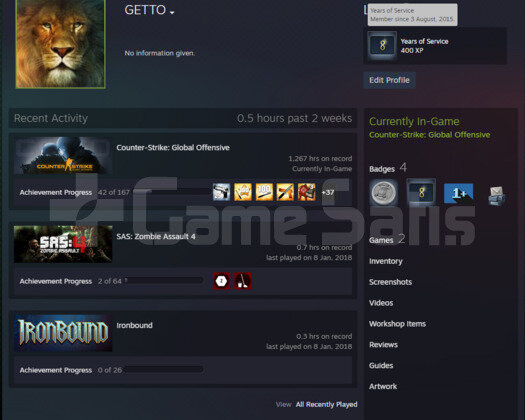The width and height of the screenshot is (525, 420).
Task: Click the '0.5 hours past 2 weeks' text
Action: (294, 118)
